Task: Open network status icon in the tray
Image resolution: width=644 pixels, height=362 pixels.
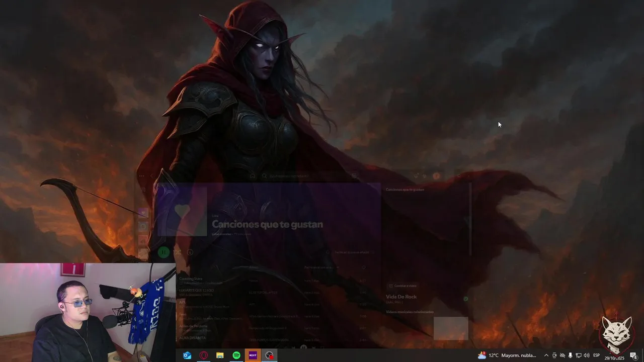Action: click(x=578, y=355)
